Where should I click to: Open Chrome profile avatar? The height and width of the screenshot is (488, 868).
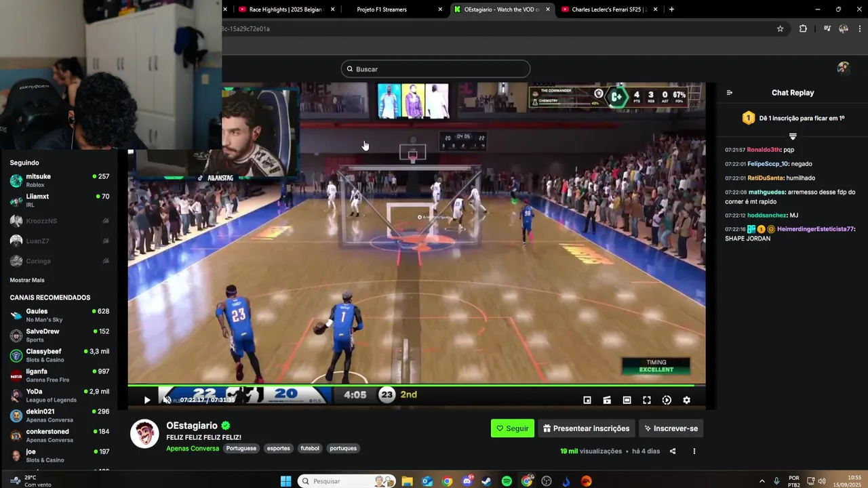click(844, 28)
